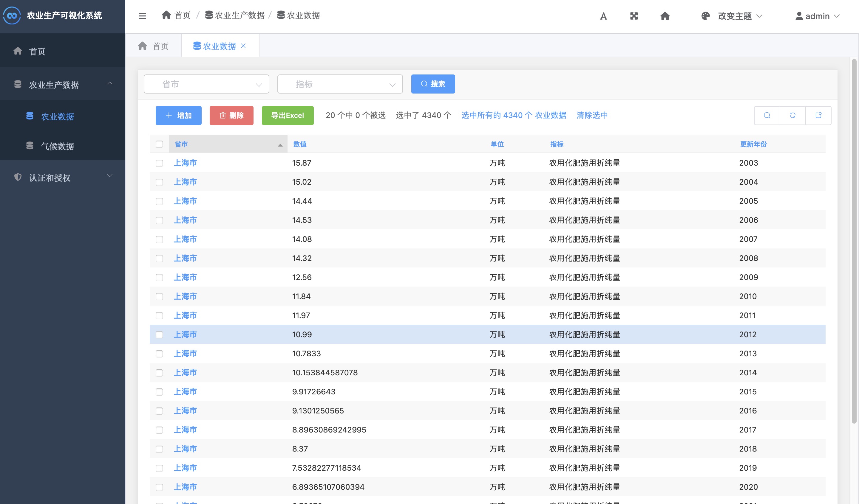
Task: Click the hamburger menu collapse icon
Action: tap(143, 16)
